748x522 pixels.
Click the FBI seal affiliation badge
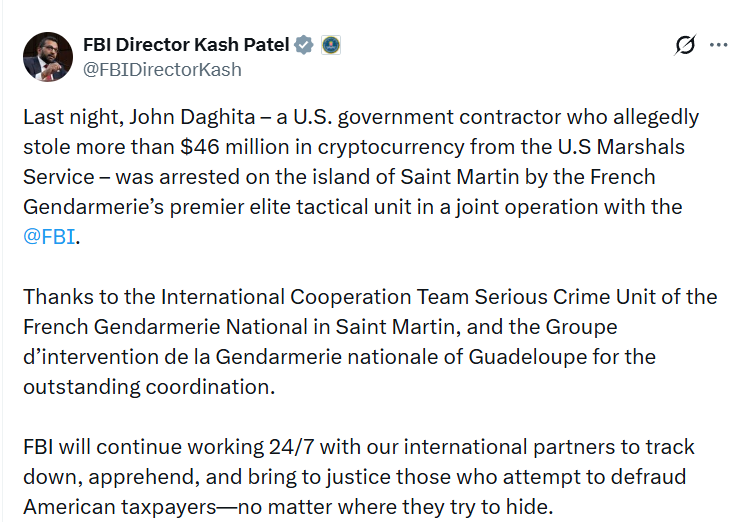click(x=331, y=45)
